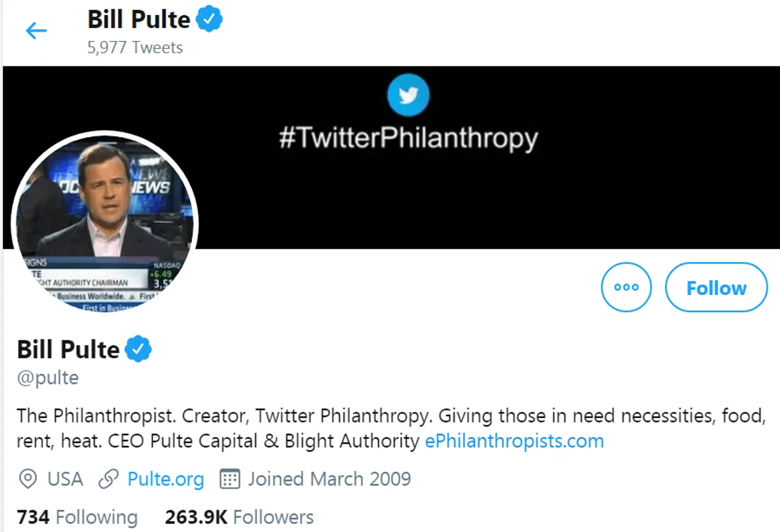The height and width of the screenshot is (532, 780).
Task: Click the Twitter bird icon on the banner
Action: (x=408, y=94)
